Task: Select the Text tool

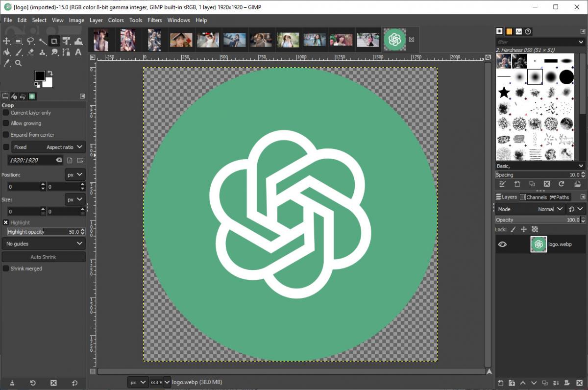Action: point(78,52)
